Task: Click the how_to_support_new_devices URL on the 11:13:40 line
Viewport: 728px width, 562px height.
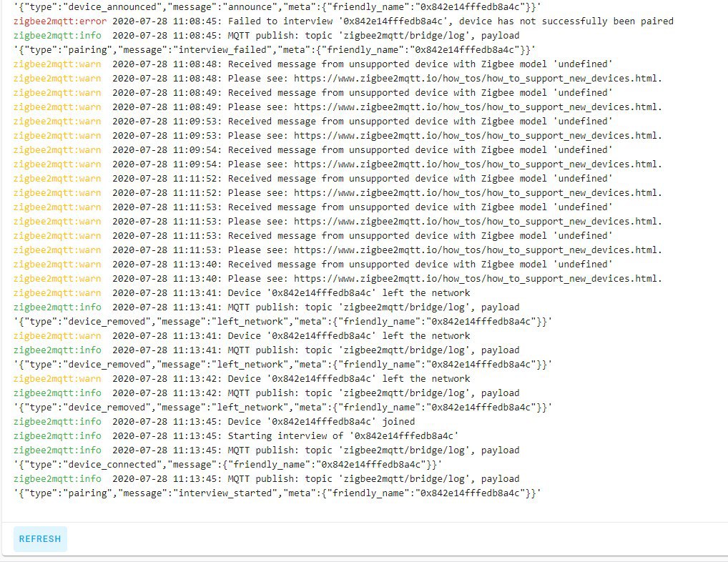Action: 478,279
